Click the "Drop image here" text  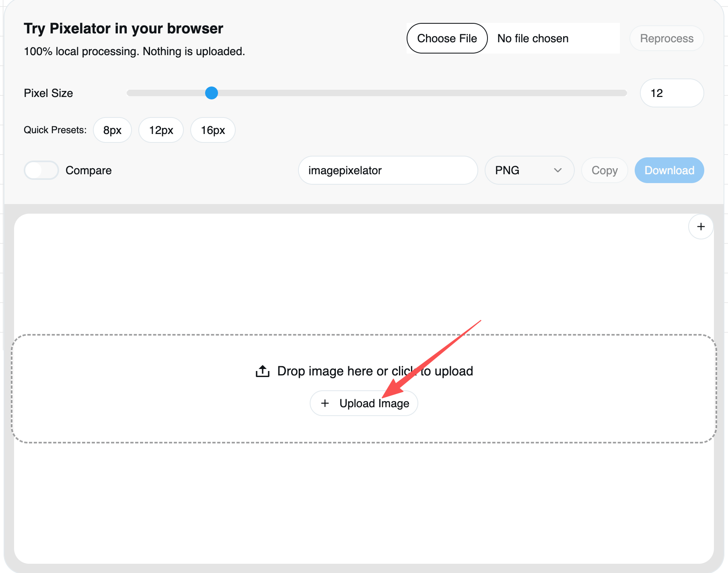coord(332,371)
